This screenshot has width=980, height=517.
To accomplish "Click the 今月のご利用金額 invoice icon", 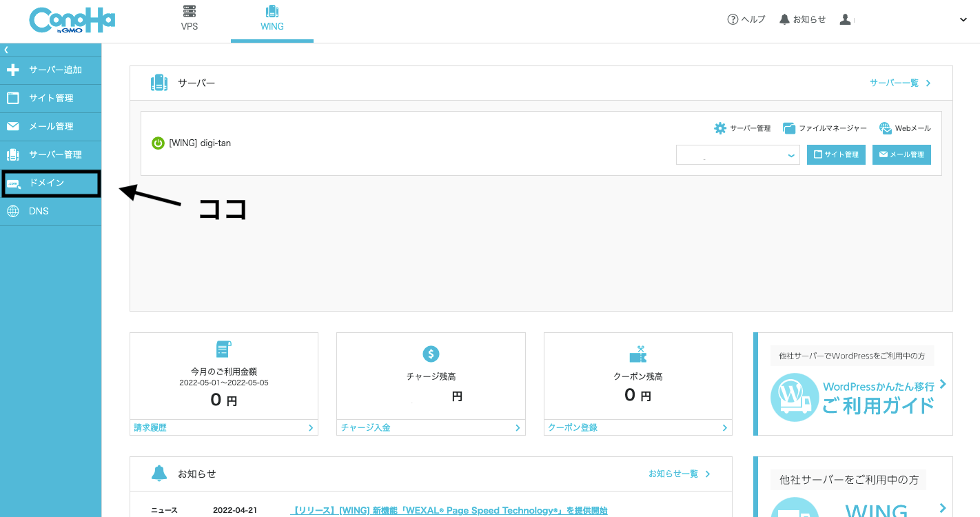I will (x=223, y=349).
